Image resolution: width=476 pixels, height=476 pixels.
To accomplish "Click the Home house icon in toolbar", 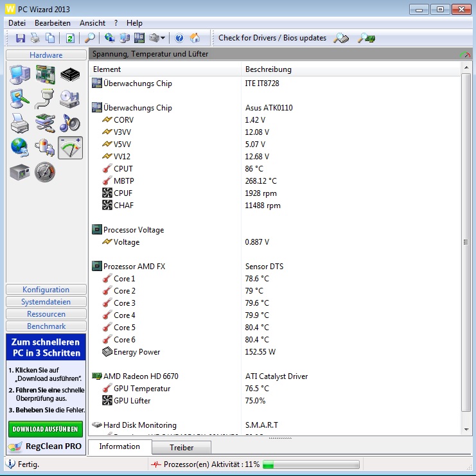I will (x=195, y=39).
